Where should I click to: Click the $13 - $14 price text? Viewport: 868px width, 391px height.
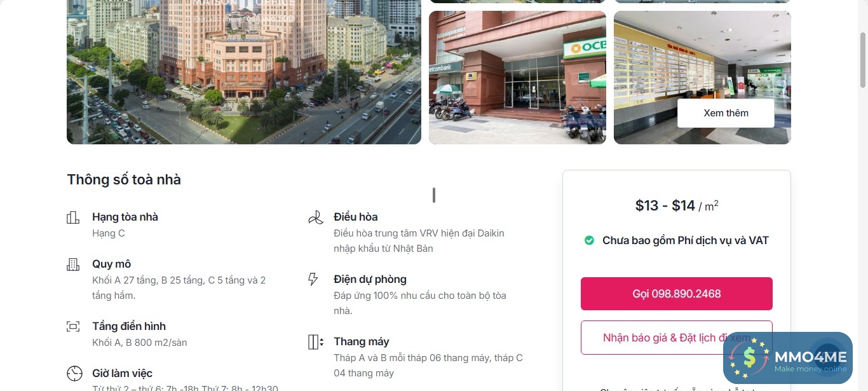tap(665, 205)
